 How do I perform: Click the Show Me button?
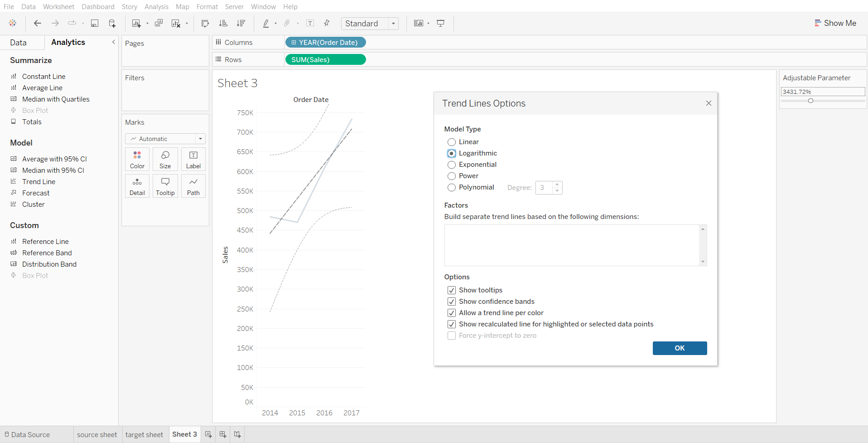(835, 23)
